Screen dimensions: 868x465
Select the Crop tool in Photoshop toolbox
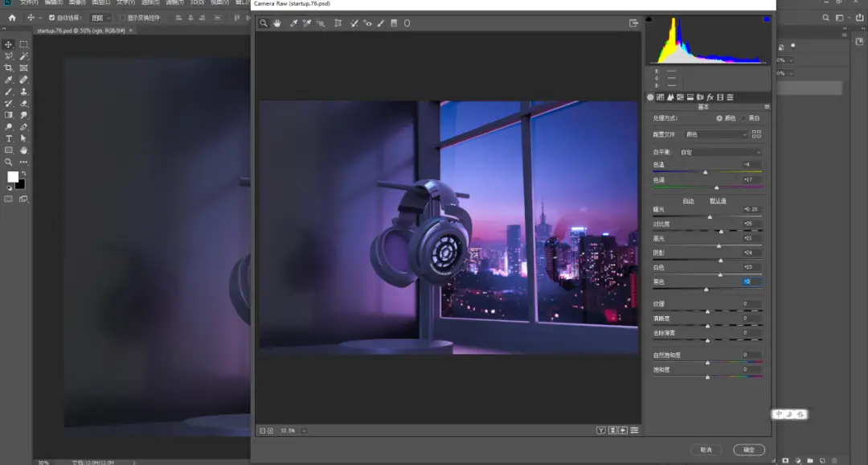pyautogui.click(x=8, y=68)
